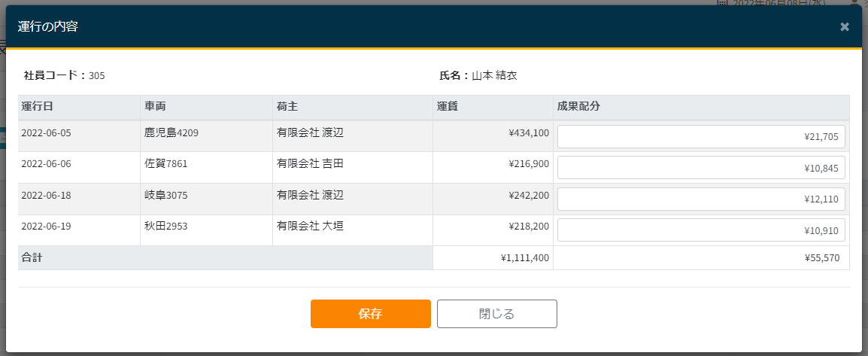
Task: Select the 2022-06-05 date cell
Action: [47, 133]
